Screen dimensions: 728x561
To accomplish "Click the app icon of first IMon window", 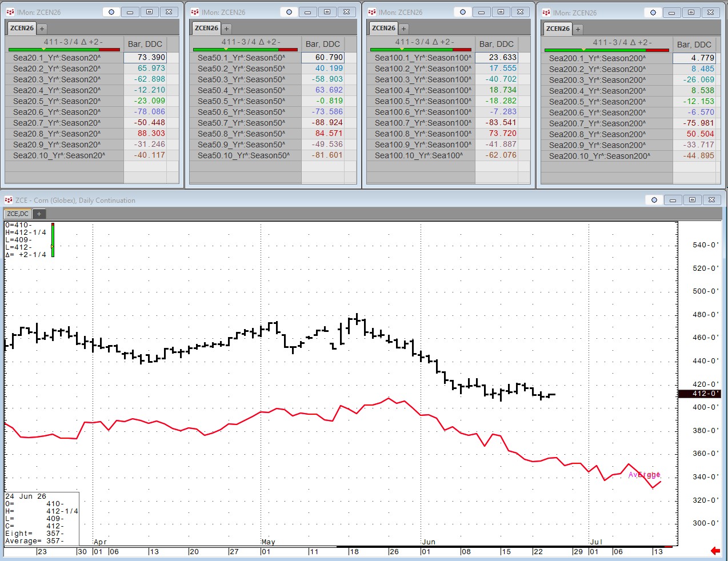I will [x=10, y=12].
